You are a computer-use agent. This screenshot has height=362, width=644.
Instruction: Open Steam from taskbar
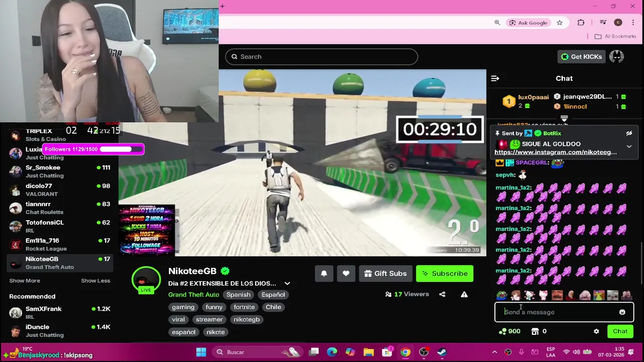(x=442, y=352)
